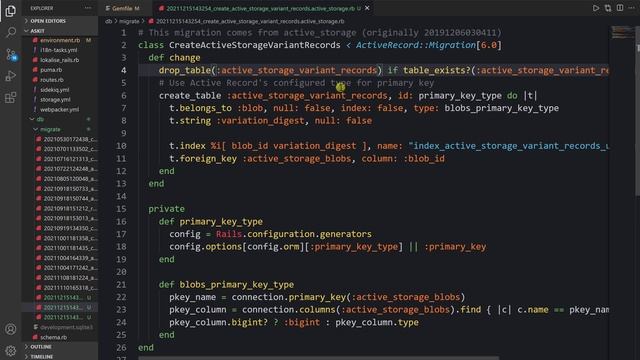Open the Extensions view

(x=11, y=98)
